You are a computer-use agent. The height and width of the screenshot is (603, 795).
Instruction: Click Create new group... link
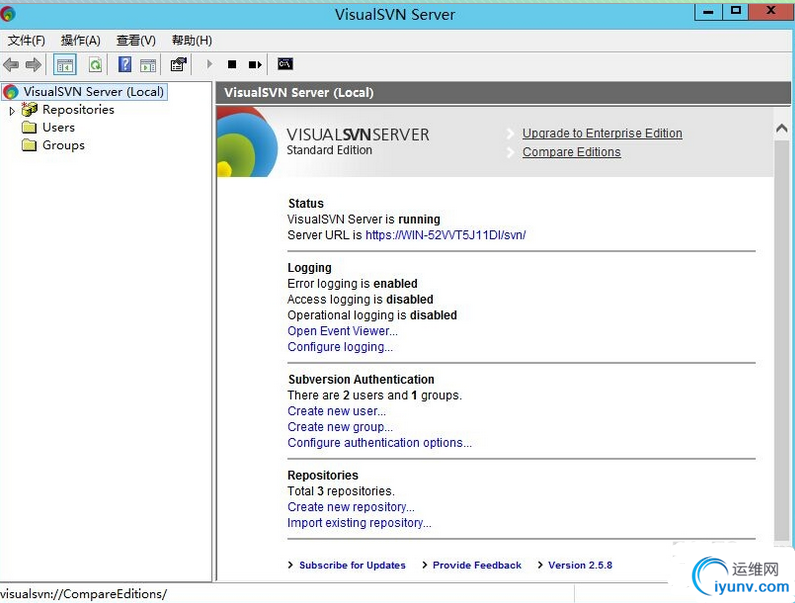point(340,427)
